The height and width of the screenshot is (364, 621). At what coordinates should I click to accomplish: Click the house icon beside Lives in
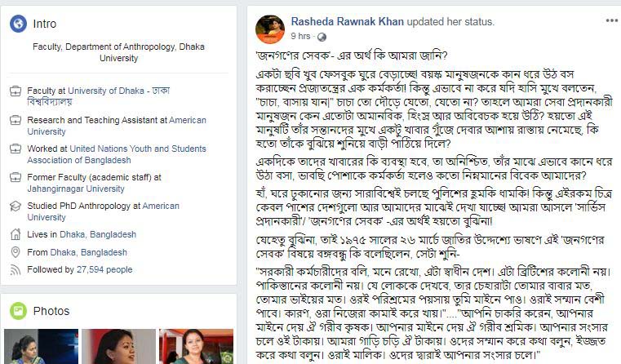pyautogui.click(x=15, y=234)
